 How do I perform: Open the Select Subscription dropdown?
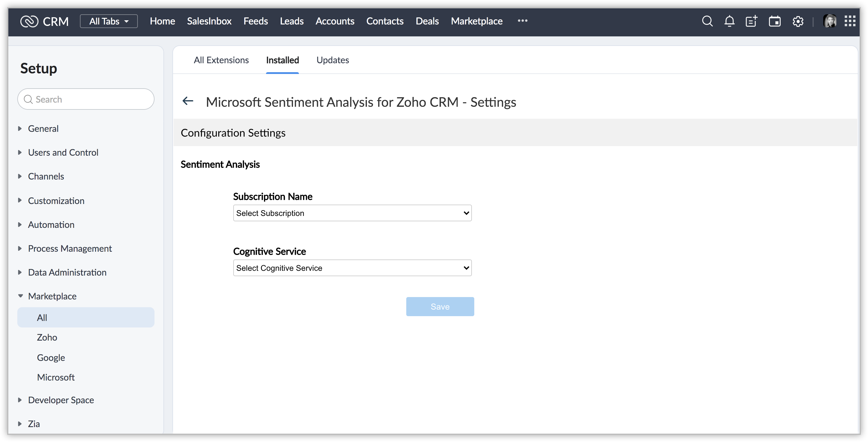[352, 213]
